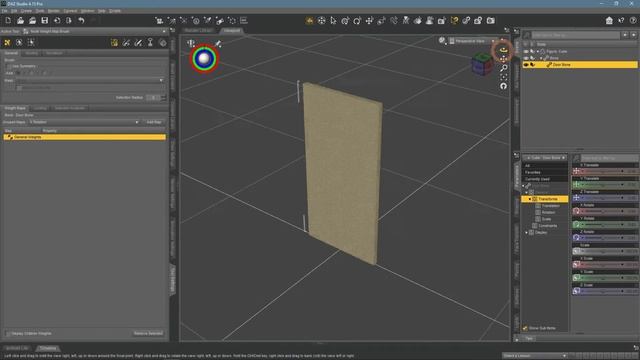Click the Save floppy disk icon
Viewport: 640px width, 360px height.
coord(44,20)
